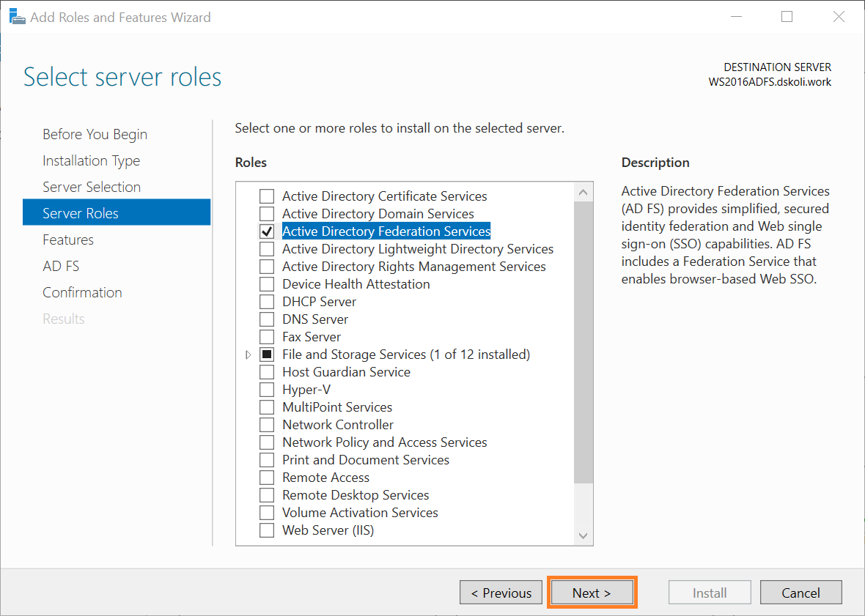This screenshot has width=865, height=616.
Task: Click the Next button
Action: click(x=592, y=593)
